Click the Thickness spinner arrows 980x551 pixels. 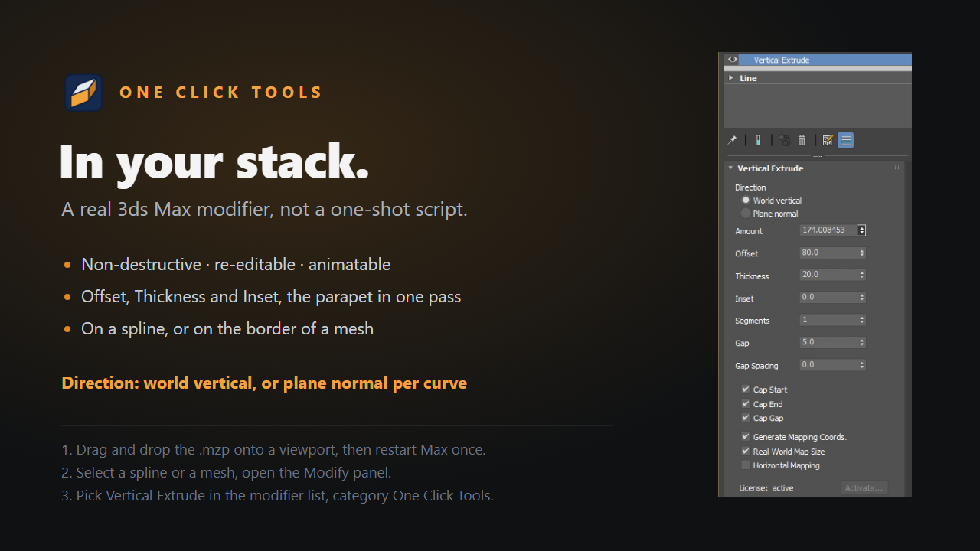pos(862,275)
